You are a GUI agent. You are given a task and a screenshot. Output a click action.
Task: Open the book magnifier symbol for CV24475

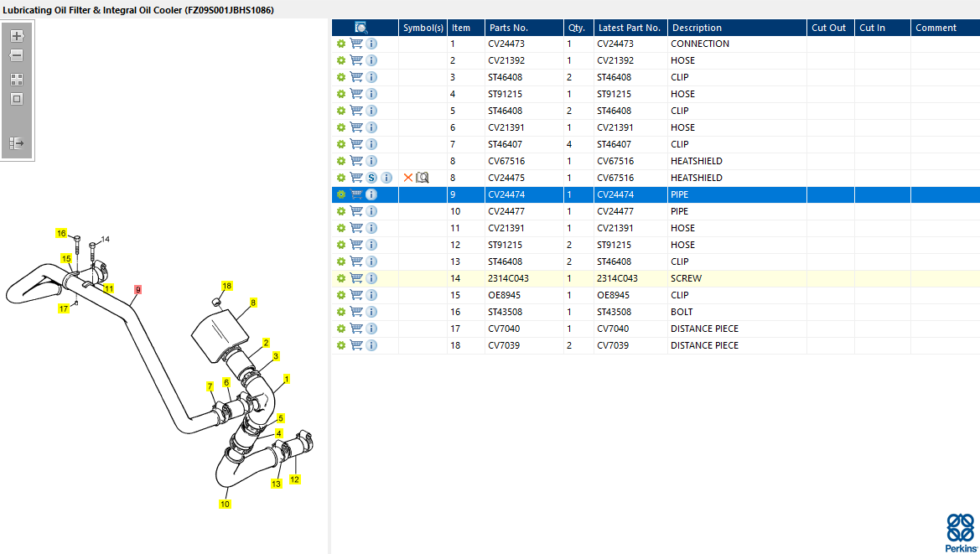point(423,178)
